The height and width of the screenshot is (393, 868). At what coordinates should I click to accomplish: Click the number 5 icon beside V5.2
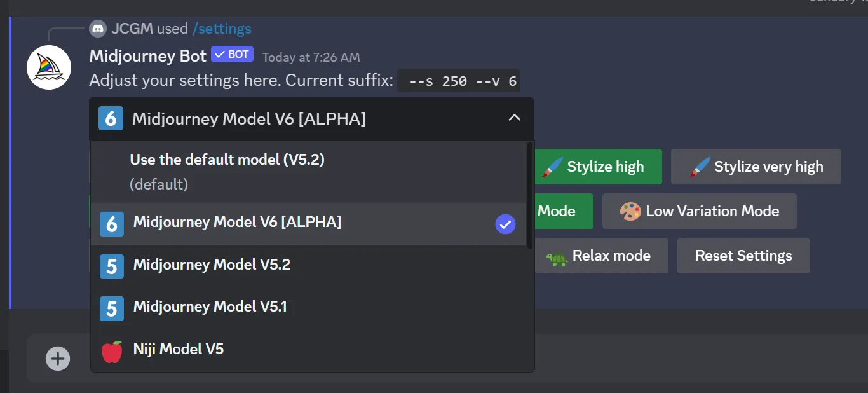pos(112,266)
